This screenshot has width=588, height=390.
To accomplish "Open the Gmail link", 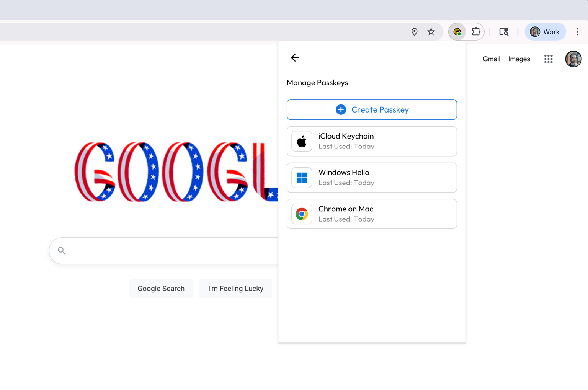I will (x=491, y=59).
